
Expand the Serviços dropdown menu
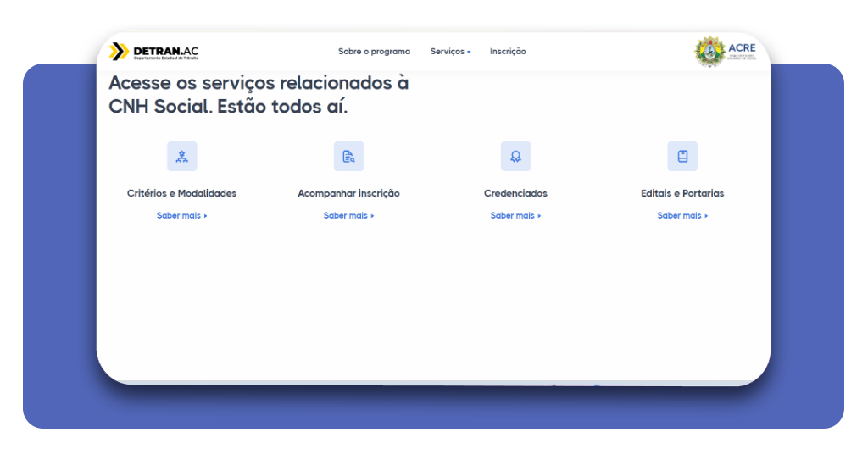pos(451,52)
